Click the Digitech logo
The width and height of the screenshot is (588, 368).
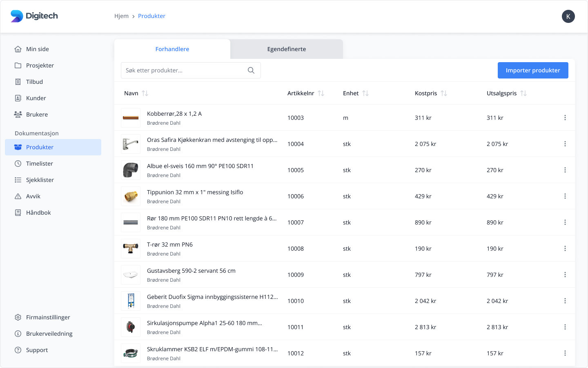(34, 16)
